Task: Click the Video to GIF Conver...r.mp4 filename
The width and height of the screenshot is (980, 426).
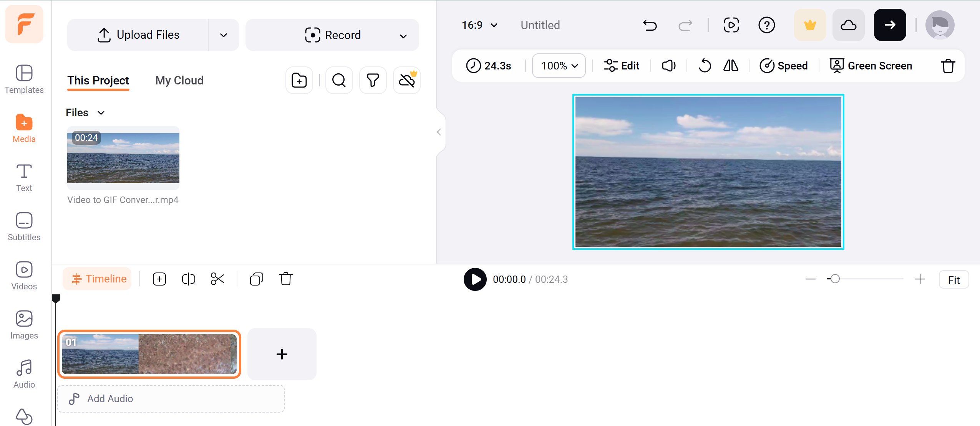Action: click(123, 200)
